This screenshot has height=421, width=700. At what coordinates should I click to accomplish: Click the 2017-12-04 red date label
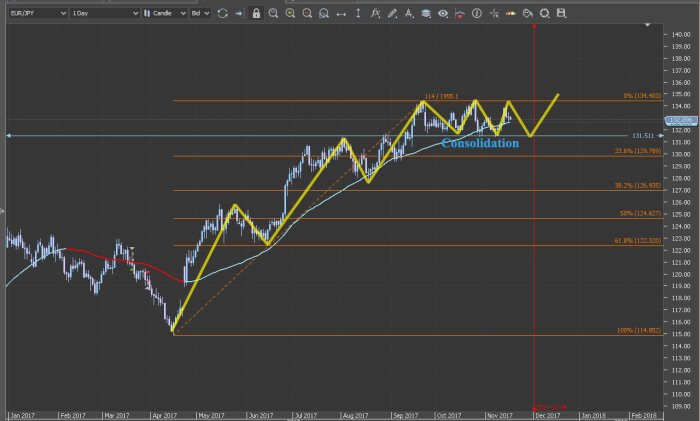(x=551, y=407)
